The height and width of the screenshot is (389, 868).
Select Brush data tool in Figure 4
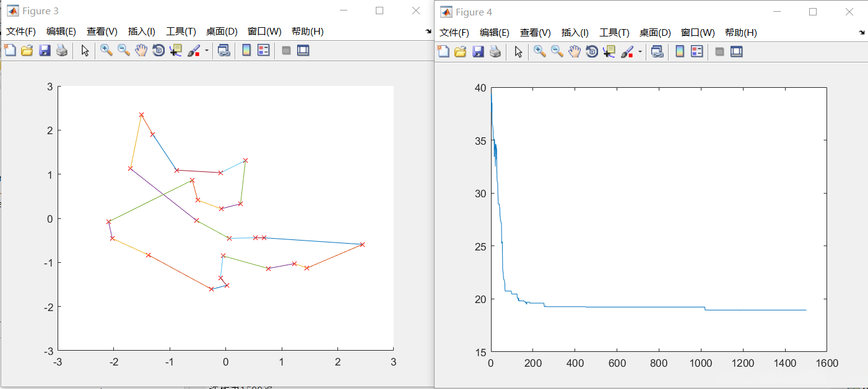click(x=627, y=51)
